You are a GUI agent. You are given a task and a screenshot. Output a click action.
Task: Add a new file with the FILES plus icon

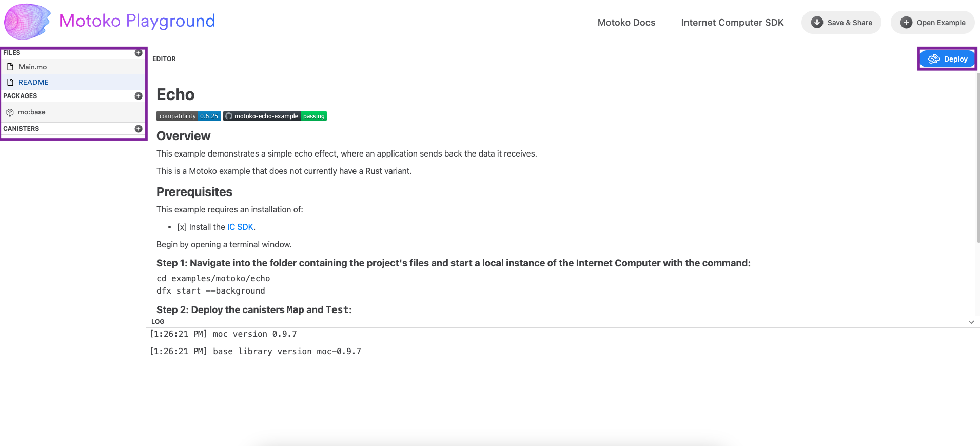139,53
